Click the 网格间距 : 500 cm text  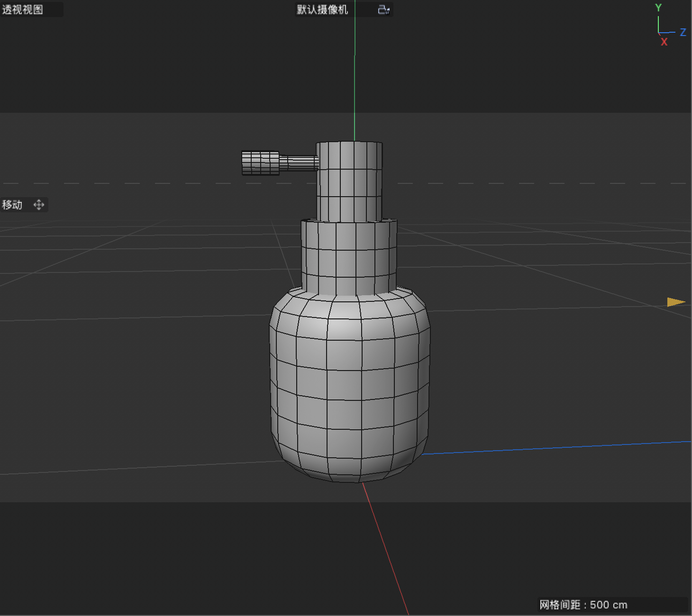coord(584,604)
